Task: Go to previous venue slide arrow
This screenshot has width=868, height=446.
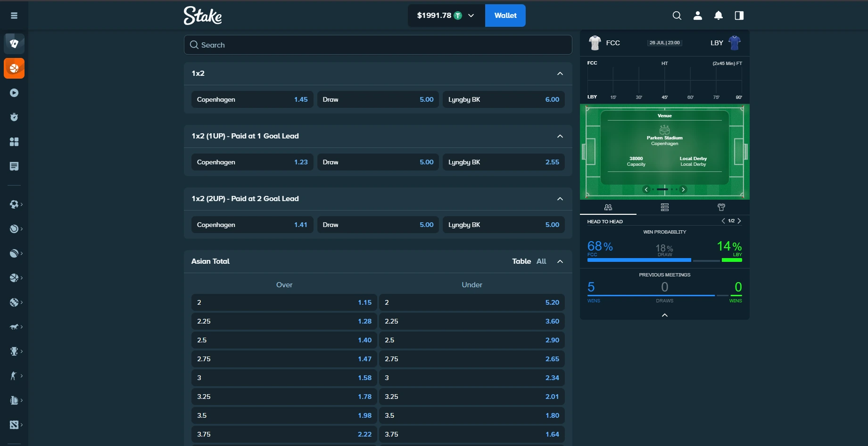Action: coord(646,189)
